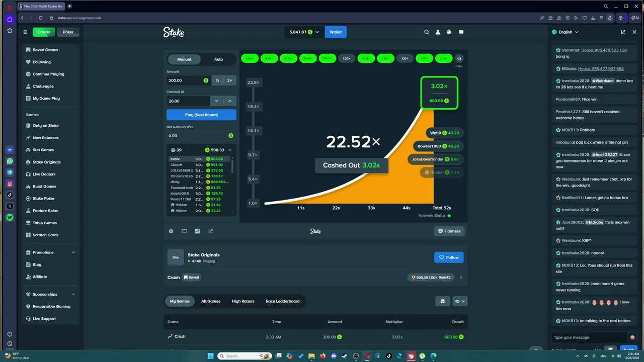Follow Stake Originals with the Follow button
The height and width of the screenshot is (362, 644).
pos(449,257)
